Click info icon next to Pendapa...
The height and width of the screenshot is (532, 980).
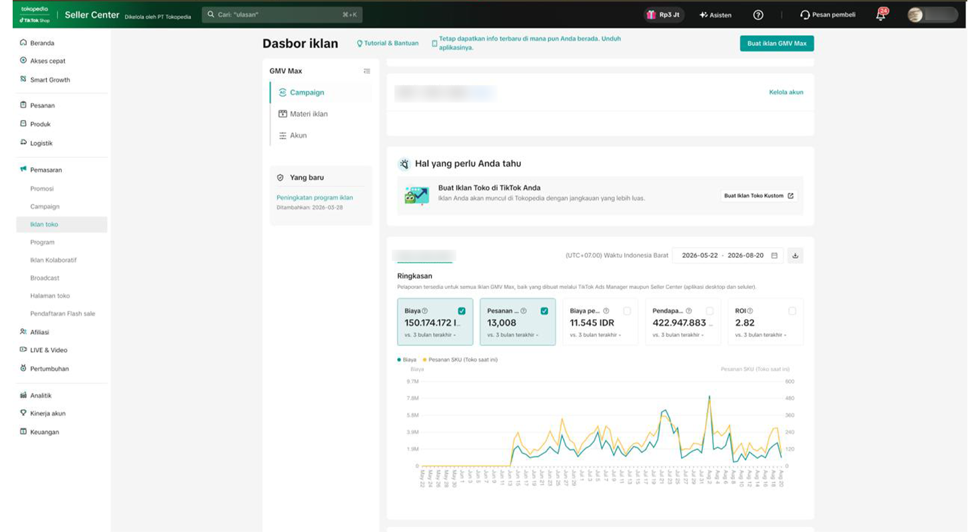pos(688,311)
